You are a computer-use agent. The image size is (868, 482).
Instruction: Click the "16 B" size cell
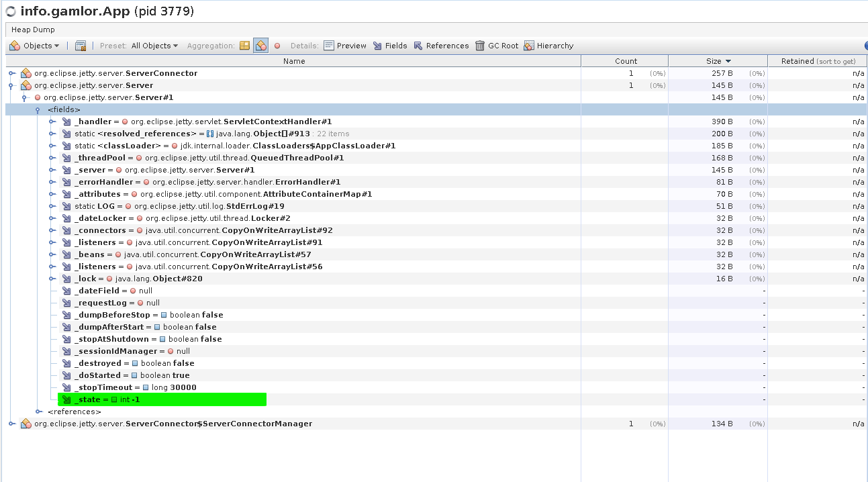pos(724,279)
